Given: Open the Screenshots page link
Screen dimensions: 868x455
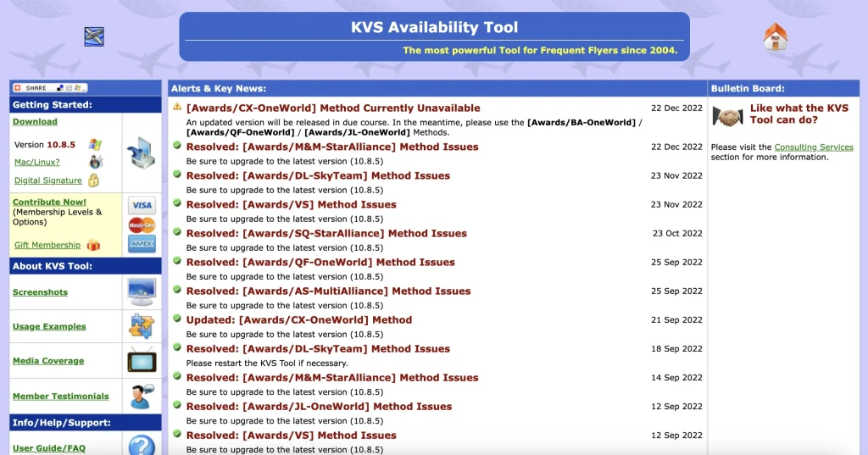Looking at the screenshot, I should tap(41, 291).
